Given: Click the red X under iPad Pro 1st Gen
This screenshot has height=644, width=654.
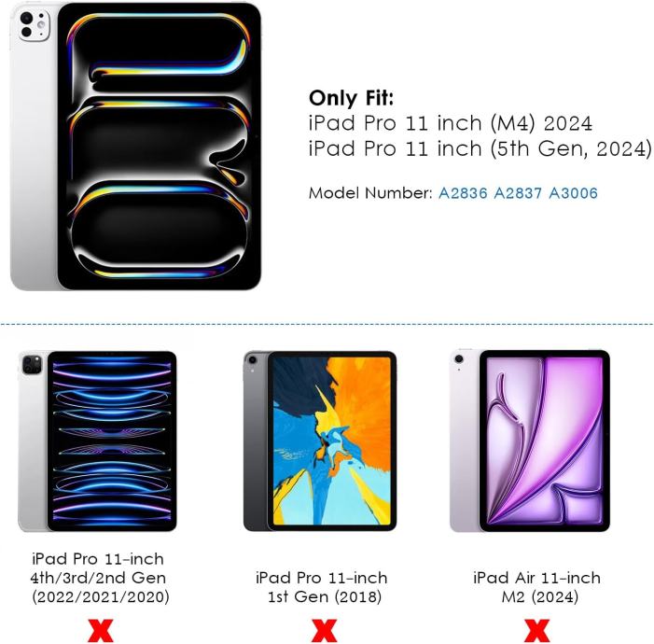Looking at the screenshot, I should [x=324, y=630].
